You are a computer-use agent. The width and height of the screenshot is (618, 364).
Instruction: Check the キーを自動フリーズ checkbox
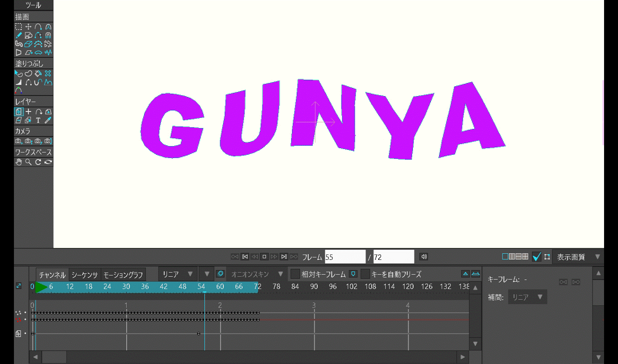coord(365,274)
